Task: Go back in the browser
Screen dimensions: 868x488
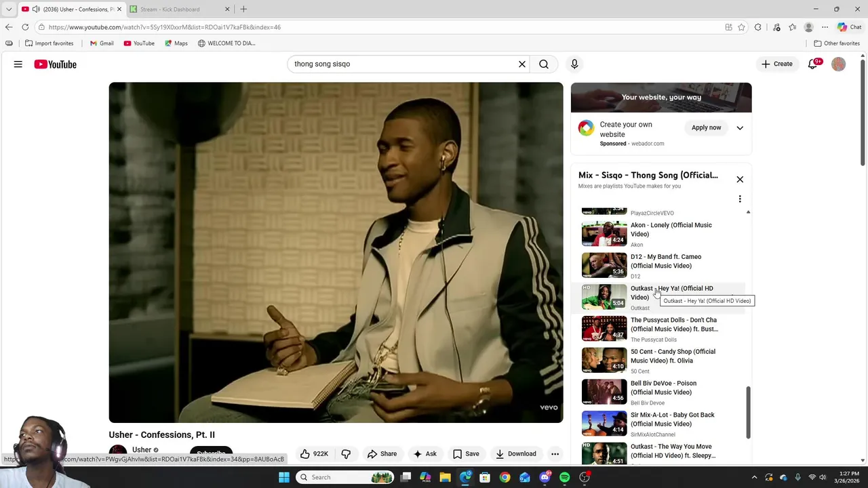Action: 9,27
